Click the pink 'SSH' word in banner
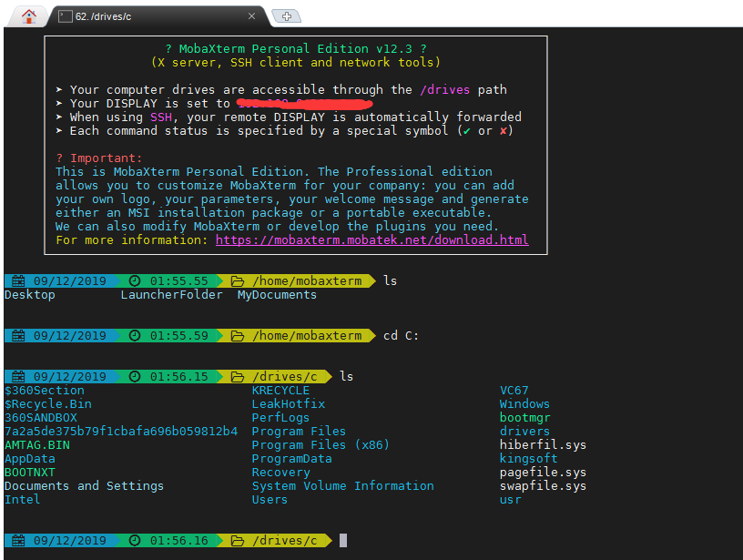The image size is (743, 560). (x=161, y=117)
